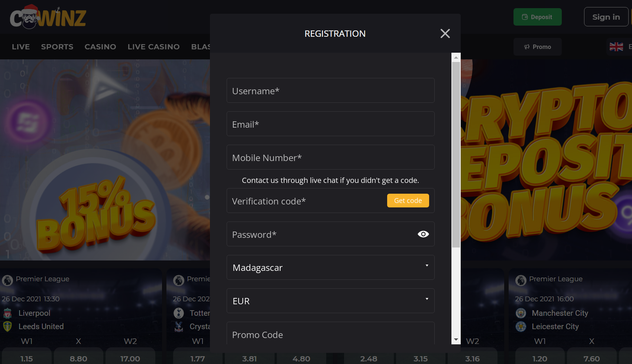This screenshot has width=632, height=364.
Task: Open the Promo button
Action: (x=537, y=47)
